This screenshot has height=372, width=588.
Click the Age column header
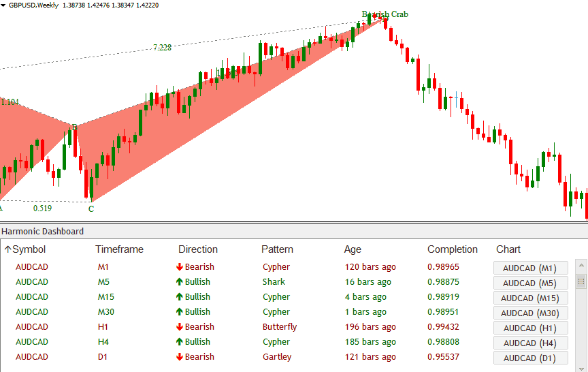point(353,249)
